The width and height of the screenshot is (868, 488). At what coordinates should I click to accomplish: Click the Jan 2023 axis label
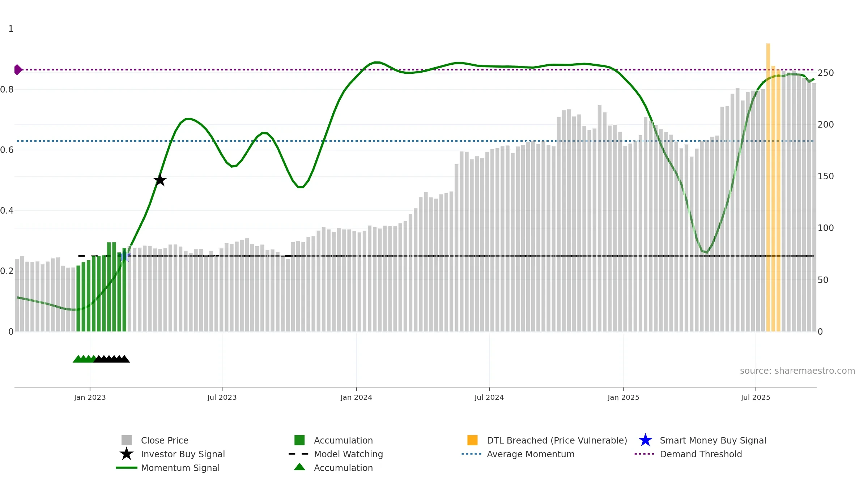point(90,398)
